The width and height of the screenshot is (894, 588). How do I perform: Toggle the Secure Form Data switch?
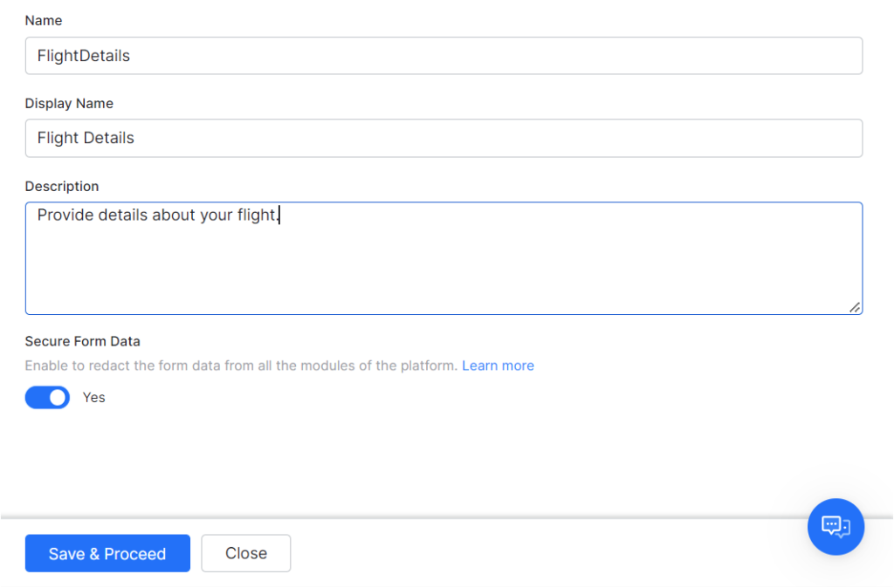pos(47,398)
